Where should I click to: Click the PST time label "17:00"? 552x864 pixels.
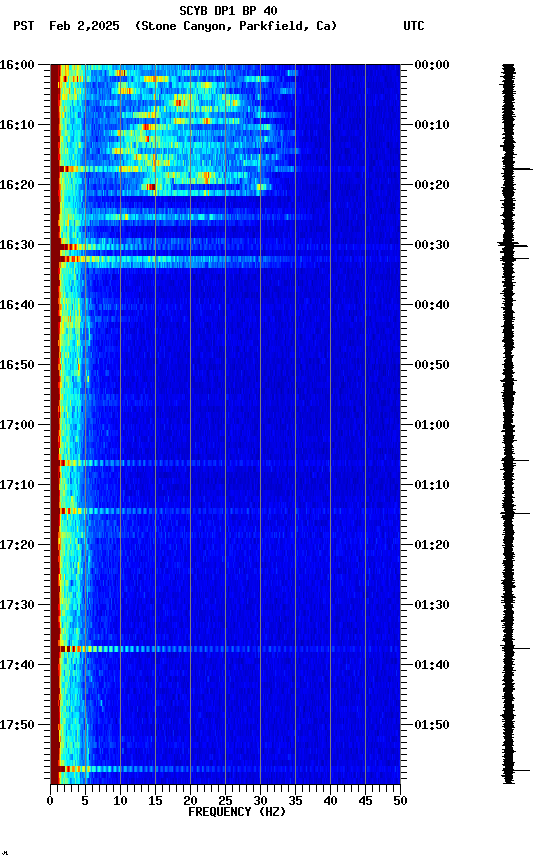pos(17,425)
